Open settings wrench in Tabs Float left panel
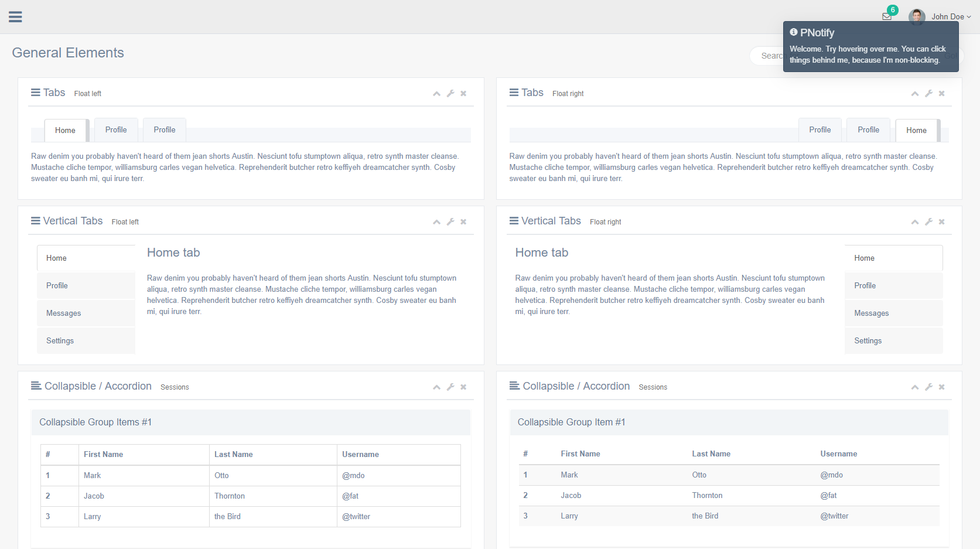 pos(450,94)
